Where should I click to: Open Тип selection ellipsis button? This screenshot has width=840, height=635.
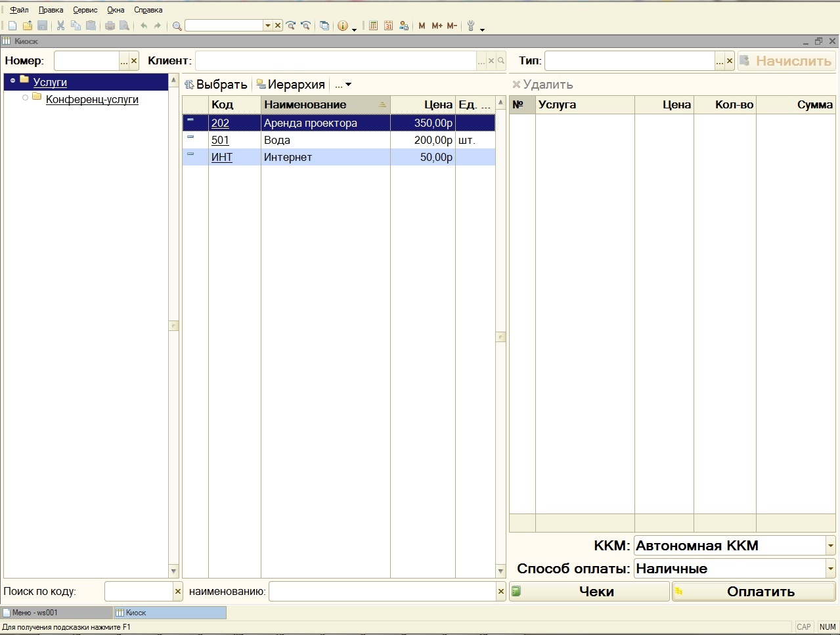tap(719, 60)
